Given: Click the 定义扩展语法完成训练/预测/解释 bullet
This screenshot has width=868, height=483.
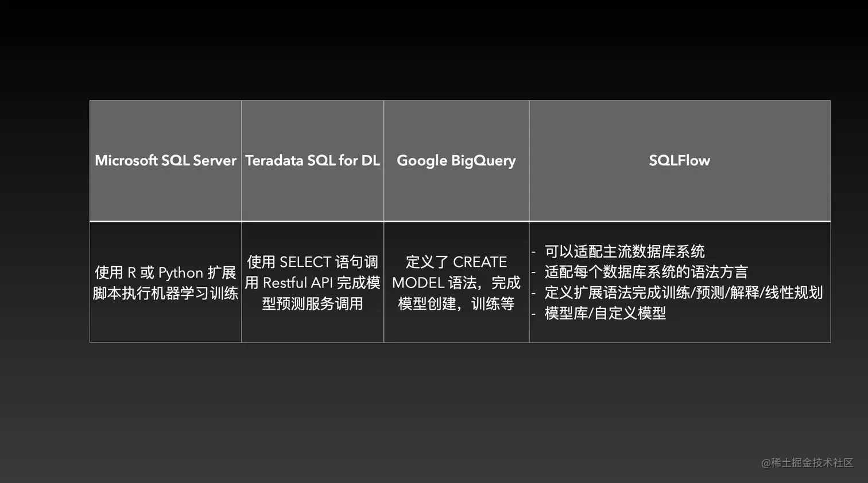Looking at the screenshot, I should point(683,293).
